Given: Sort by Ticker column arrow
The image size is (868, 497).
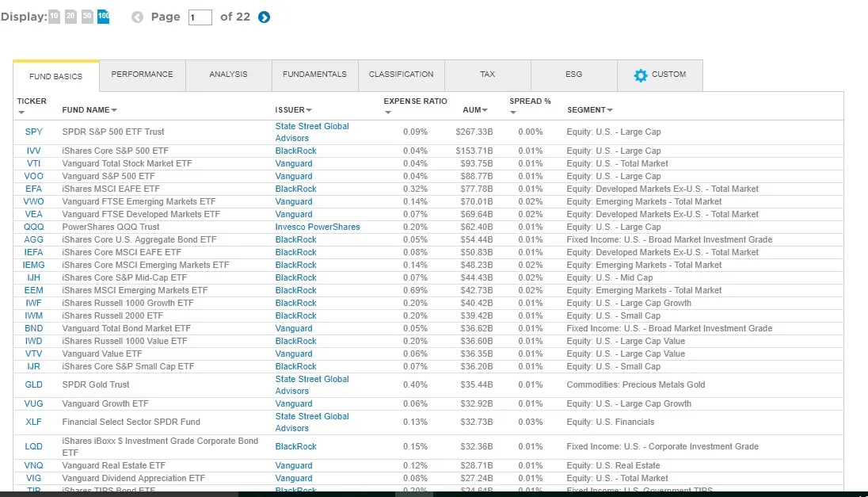Looking at the screenshot, I should 21,113.
